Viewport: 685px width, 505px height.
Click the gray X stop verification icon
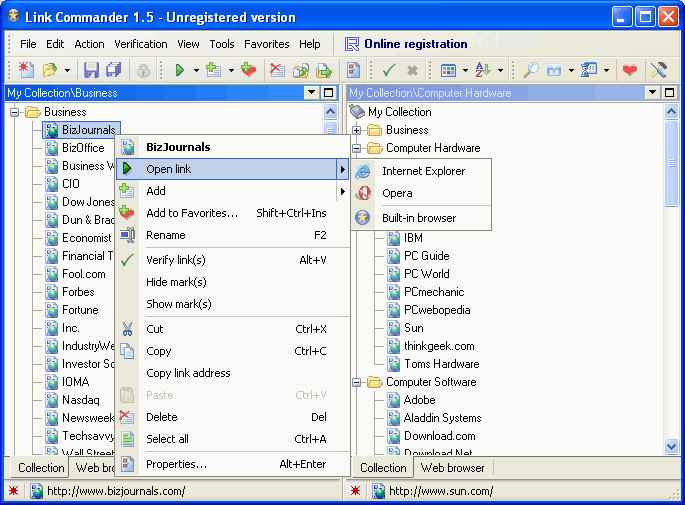pyautogui.click(x=412, y=70)
